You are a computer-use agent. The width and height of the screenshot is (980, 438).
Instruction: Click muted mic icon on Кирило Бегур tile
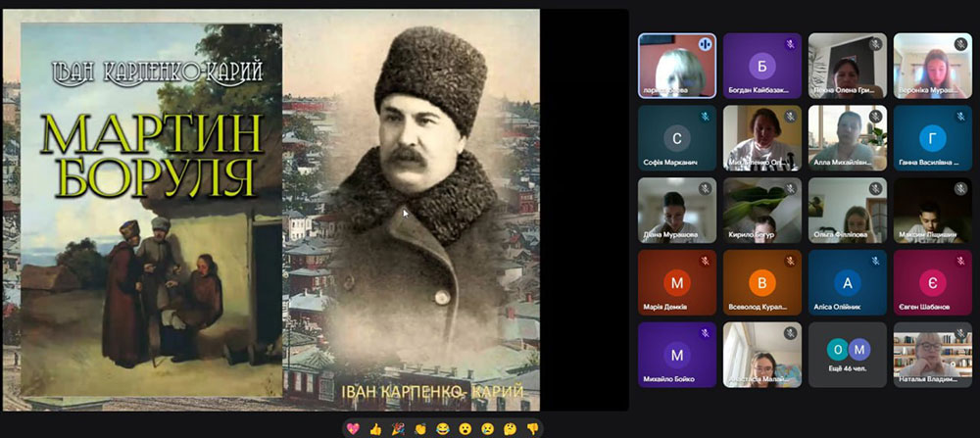(x=791, y=189)
